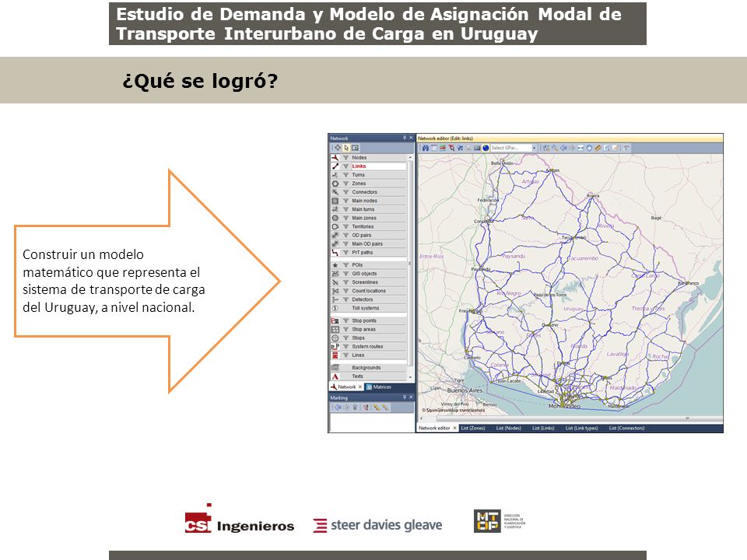Click the Main turns row label

tap(363, 209)
